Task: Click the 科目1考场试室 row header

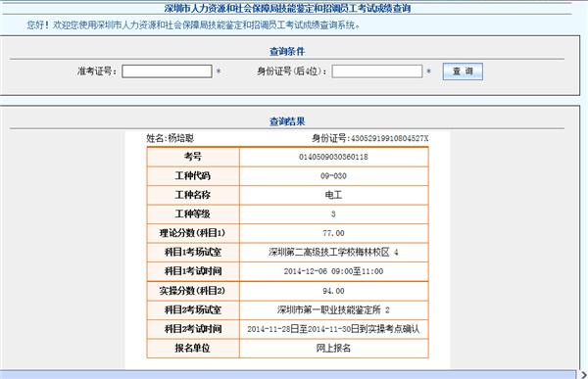Action: coord(193,253)
